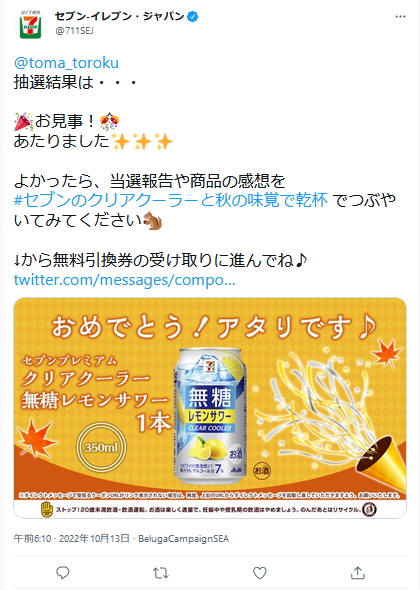Click the reply speech bubble icon
Image resolution: width=420 pixels, height=590 pixels.
coord(62,573)
